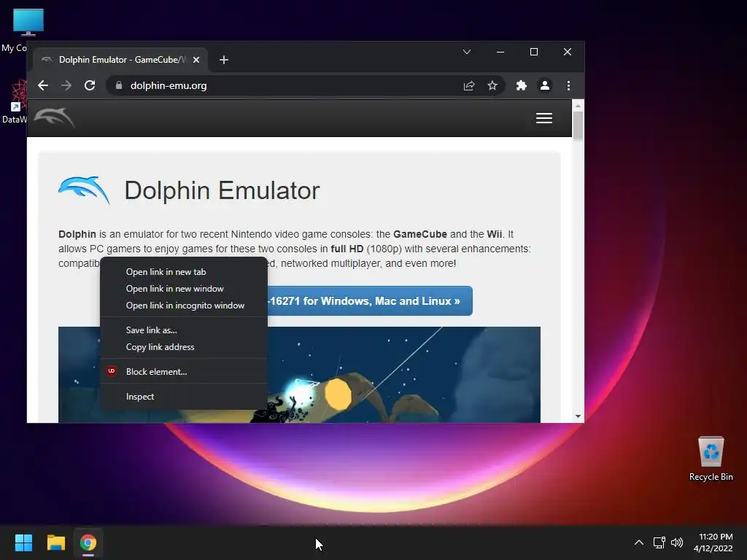Screen dimensions: 747x560
Task: Bookmark this tab with the star icon
Action: click(x=492, y=85)
